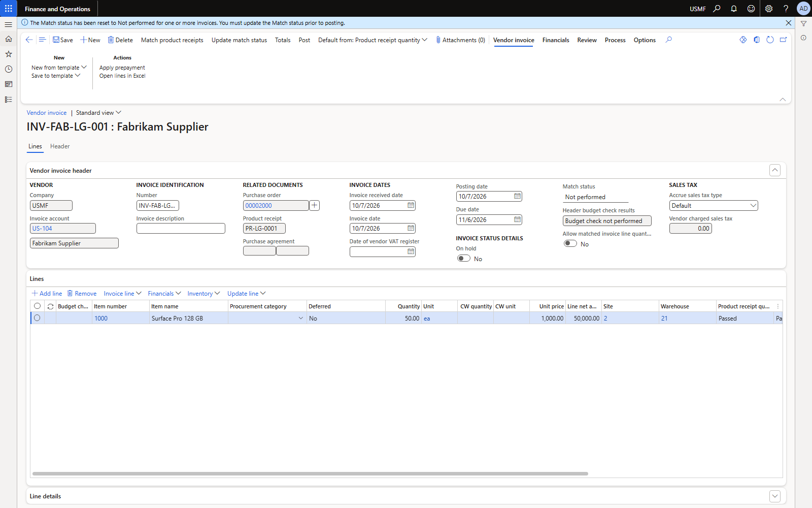Toggle Allow matched invoice line quantity switch
This screenshot has width=812, height=508.
point(570,244)
